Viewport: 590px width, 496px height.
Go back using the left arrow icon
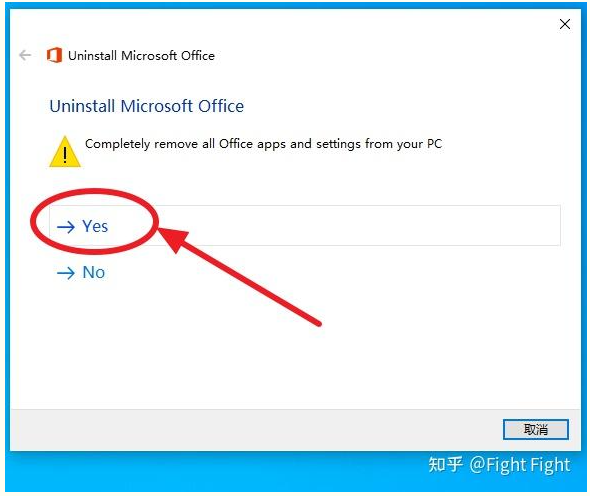[25, 55]
